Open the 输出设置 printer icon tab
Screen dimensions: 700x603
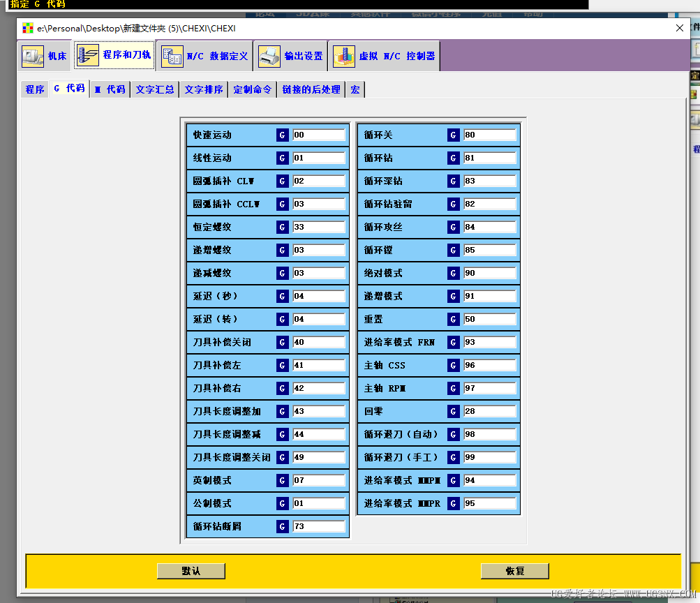[x=291, y=56]
